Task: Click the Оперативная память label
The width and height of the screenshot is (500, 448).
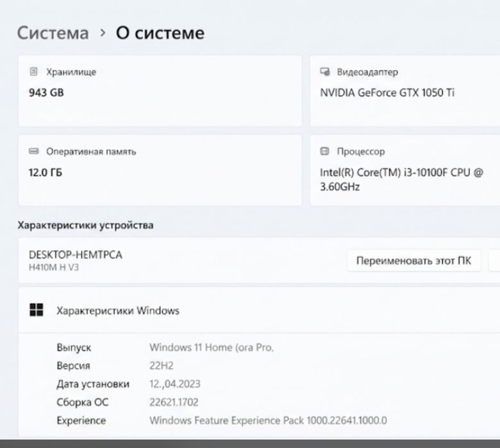Action: 91,151
